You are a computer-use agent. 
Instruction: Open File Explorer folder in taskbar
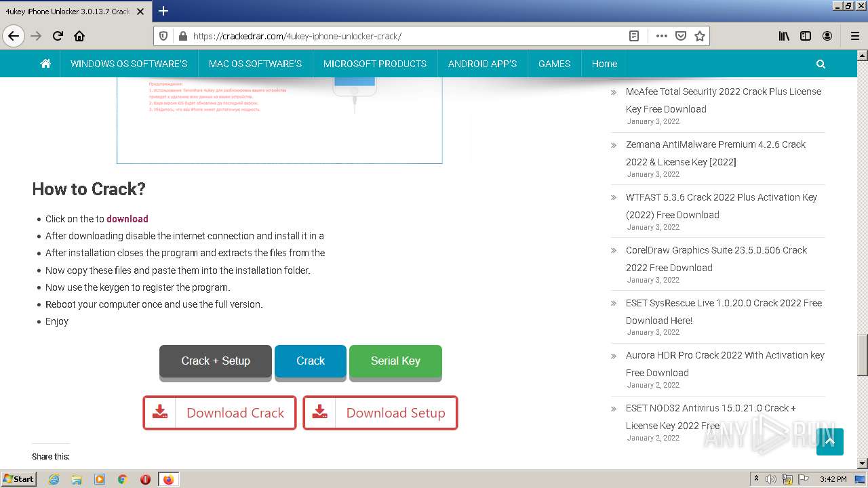pos(77,479)
